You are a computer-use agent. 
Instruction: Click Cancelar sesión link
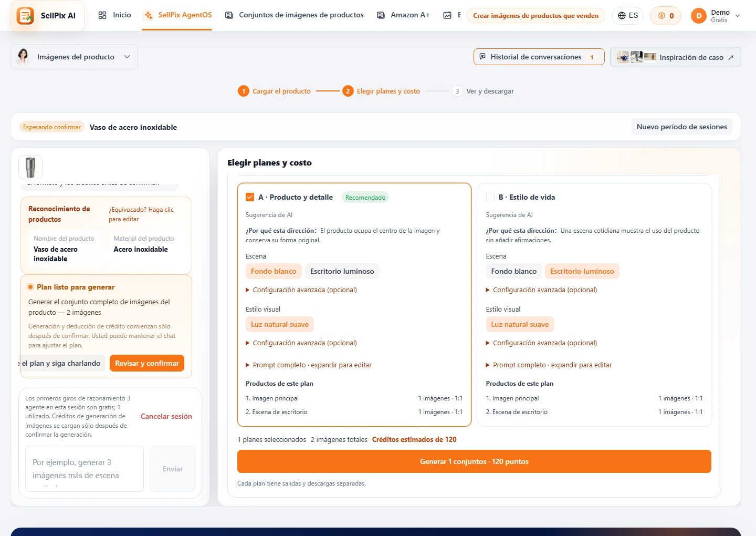[x=166, y=416]
